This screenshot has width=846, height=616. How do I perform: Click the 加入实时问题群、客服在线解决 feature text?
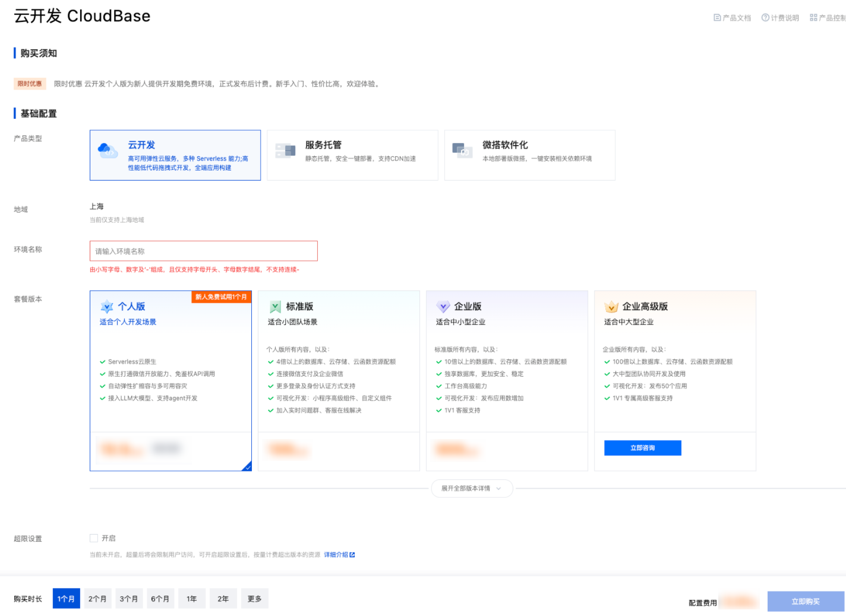318,410
